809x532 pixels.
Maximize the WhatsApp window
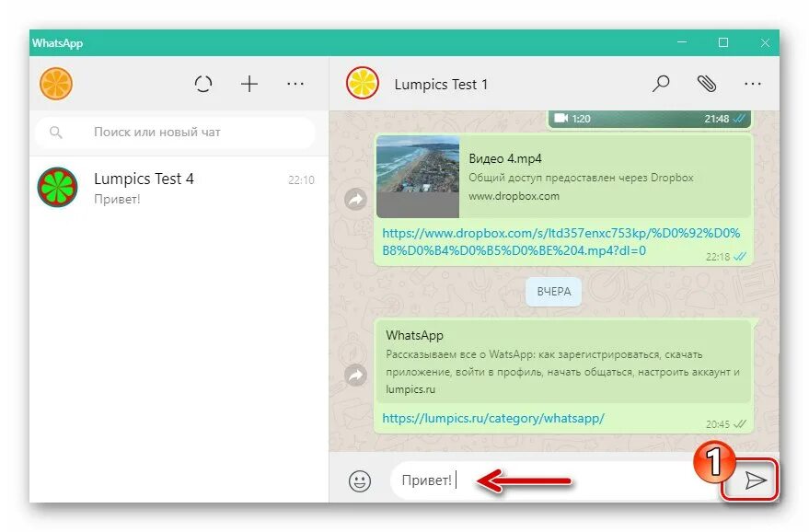coord(723,42)
